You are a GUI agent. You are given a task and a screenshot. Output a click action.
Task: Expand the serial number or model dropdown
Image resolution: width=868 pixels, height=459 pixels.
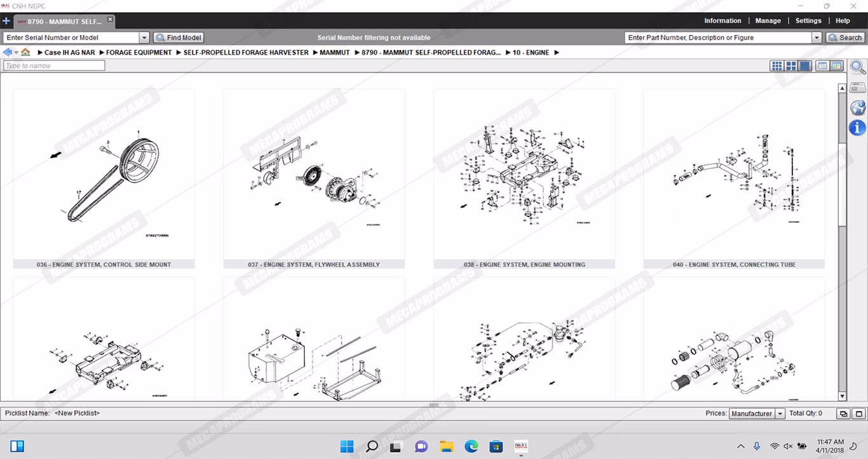point(144,38)
